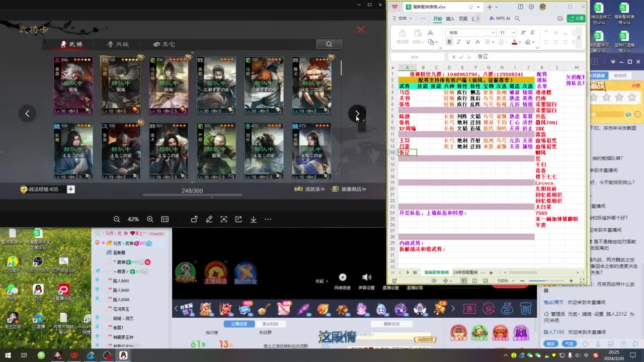
Task: Toggle underline formatting in WPS
Action: click(x=468, y=42)
